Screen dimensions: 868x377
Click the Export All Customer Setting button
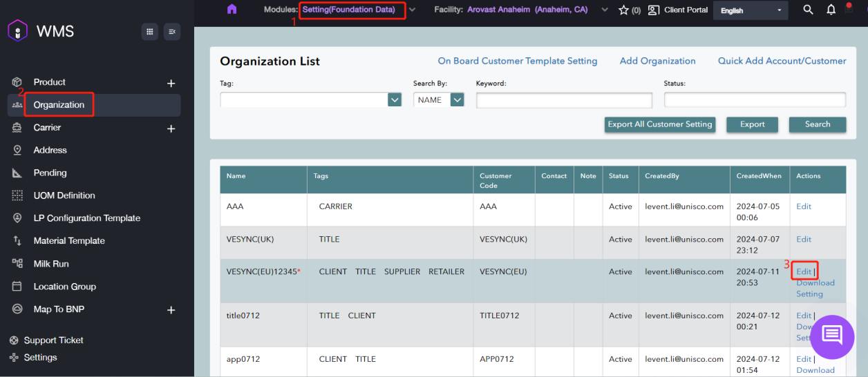tap(659, 124)
